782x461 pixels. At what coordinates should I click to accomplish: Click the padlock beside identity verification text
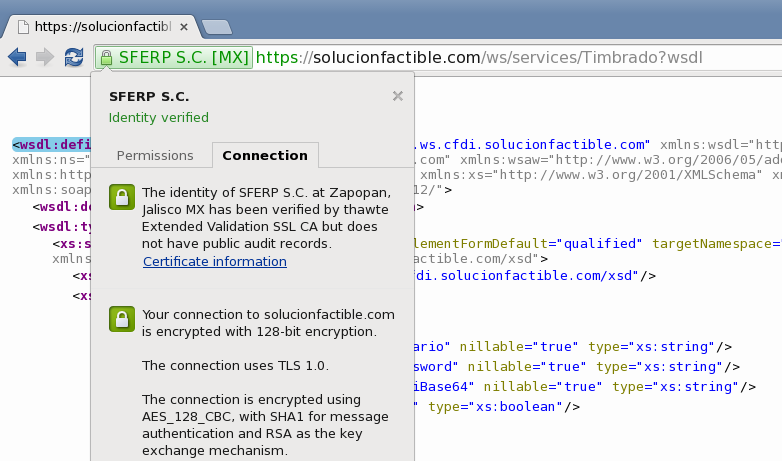(x=121, y=196)
